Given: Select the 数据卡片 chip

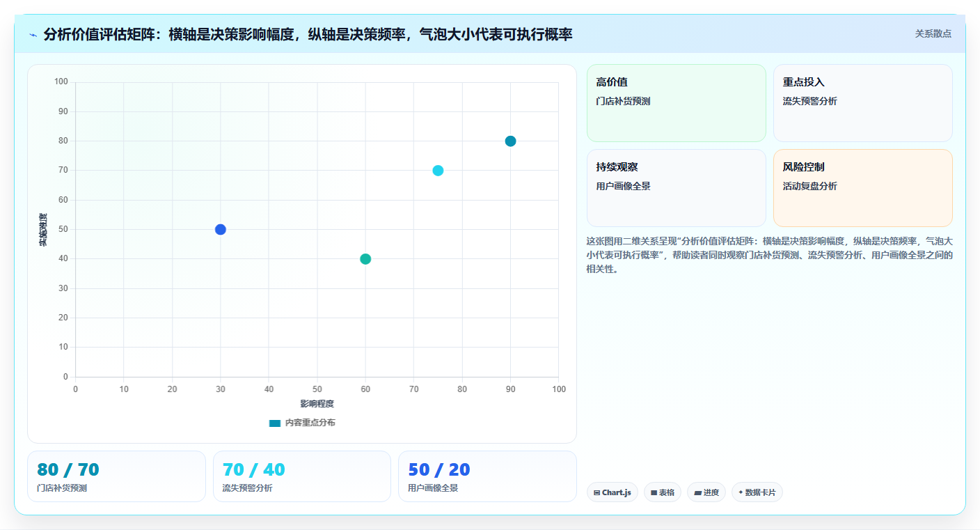Looking at the screenshot, I should tap(757, 492).
